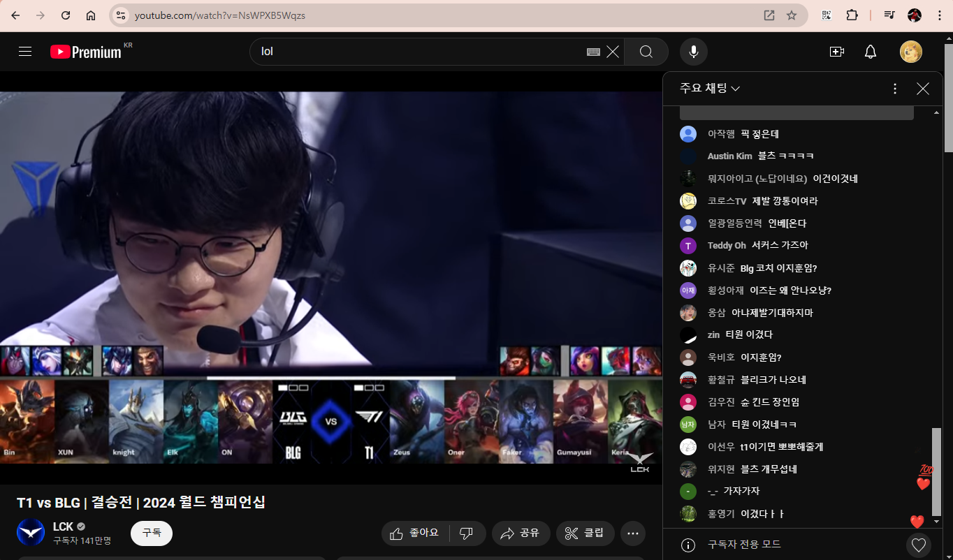Like the video with 좋아요
Image resolution: width=953 pixels, height=560 pixels.
[x=416, y=533]
